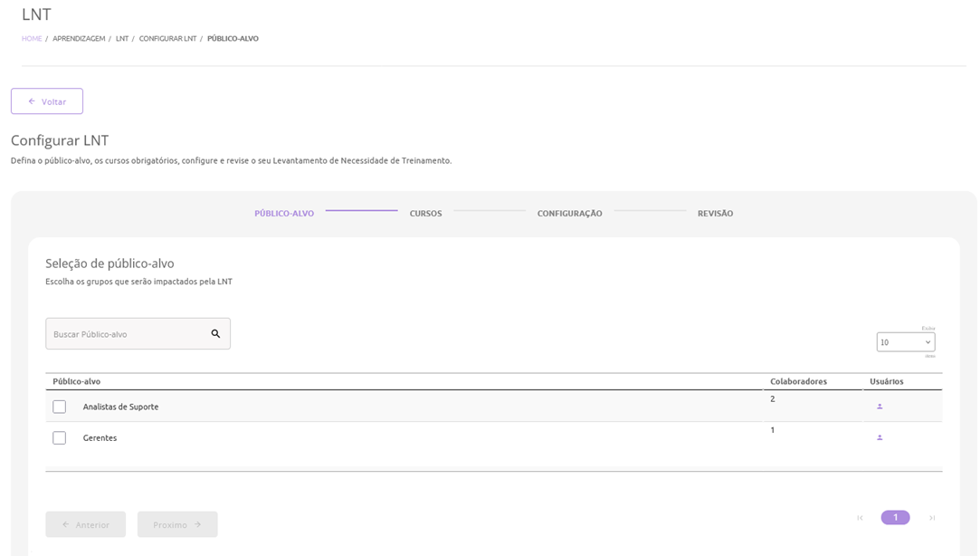
Task: Open the HOME breadcrumb link
Action: [x=32, y=39]
